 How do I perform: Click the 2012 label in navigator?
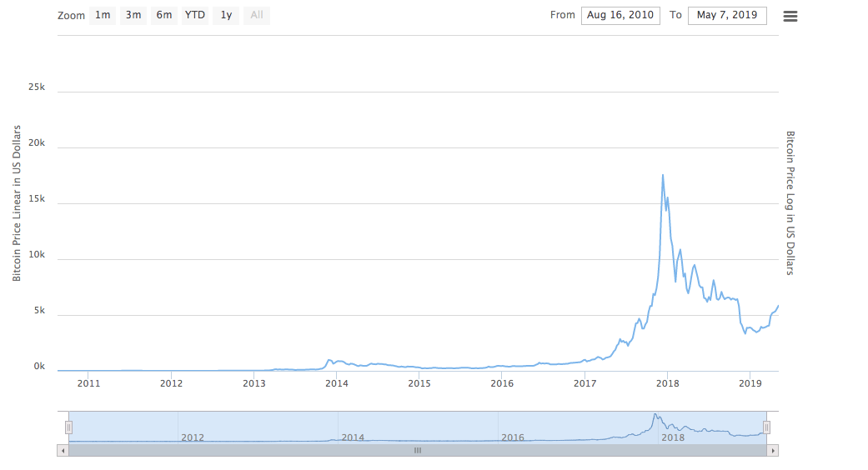[x=193, y=437]
